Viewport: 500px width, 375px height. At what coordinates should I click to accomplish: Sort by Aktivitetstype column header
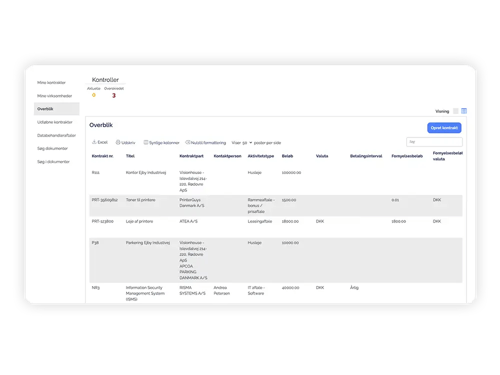261,156
